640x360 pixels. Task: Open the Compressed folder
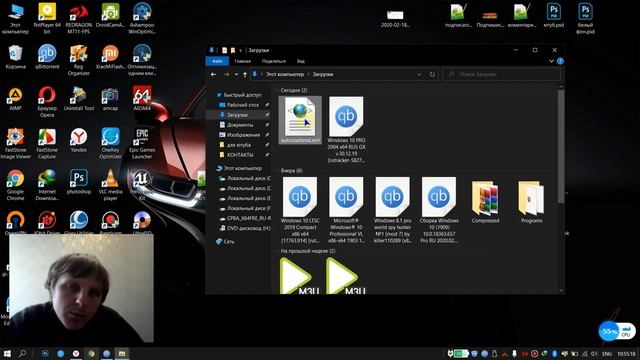(485, 201)
